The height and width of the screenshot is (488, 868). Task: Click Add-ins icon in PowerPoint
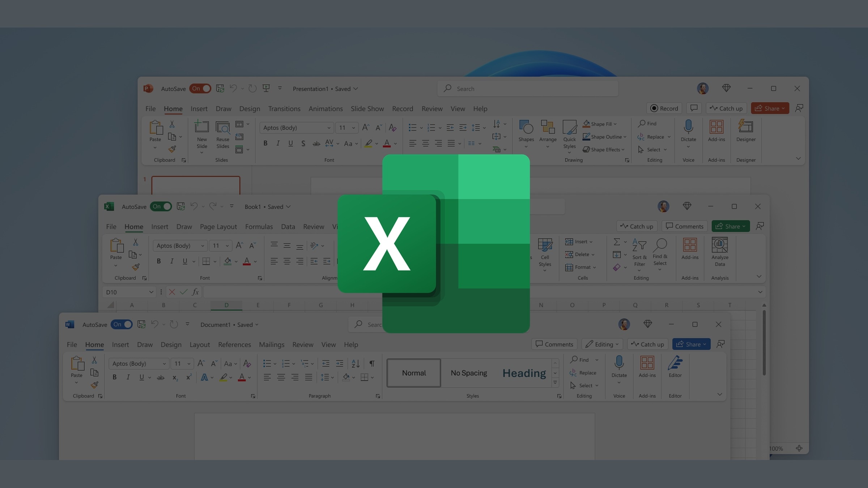(x=716, y=127)
